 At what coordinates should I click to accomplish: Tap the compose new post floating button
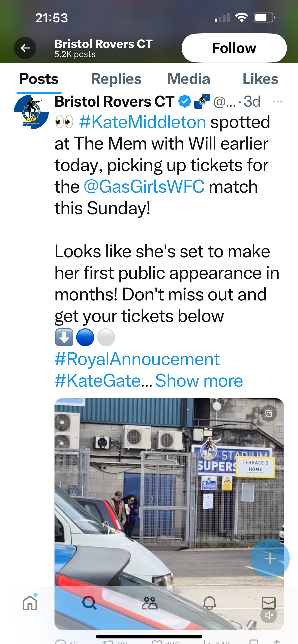click(x=270, y=558)
